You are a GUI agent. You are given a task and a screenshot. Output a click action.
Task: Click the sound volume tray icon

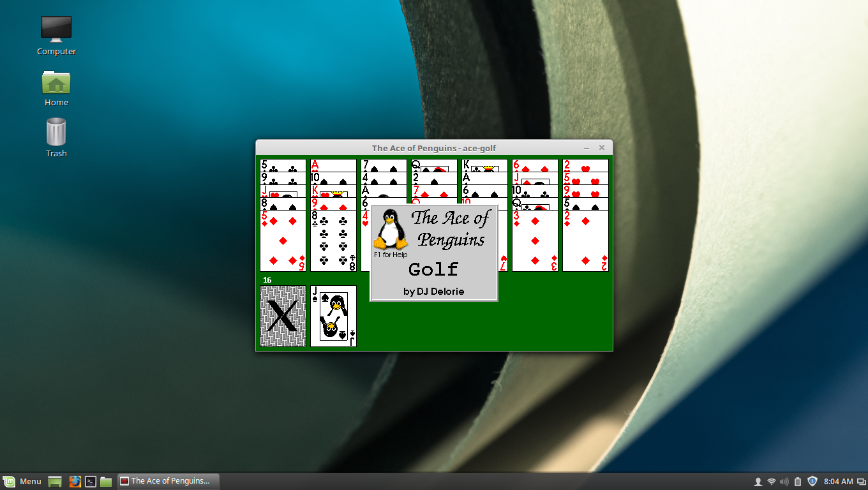coord(784,481)
